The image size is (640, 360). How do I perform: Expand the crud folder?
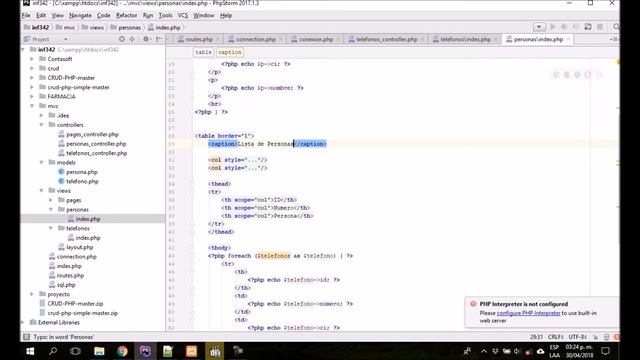point(32,68)
